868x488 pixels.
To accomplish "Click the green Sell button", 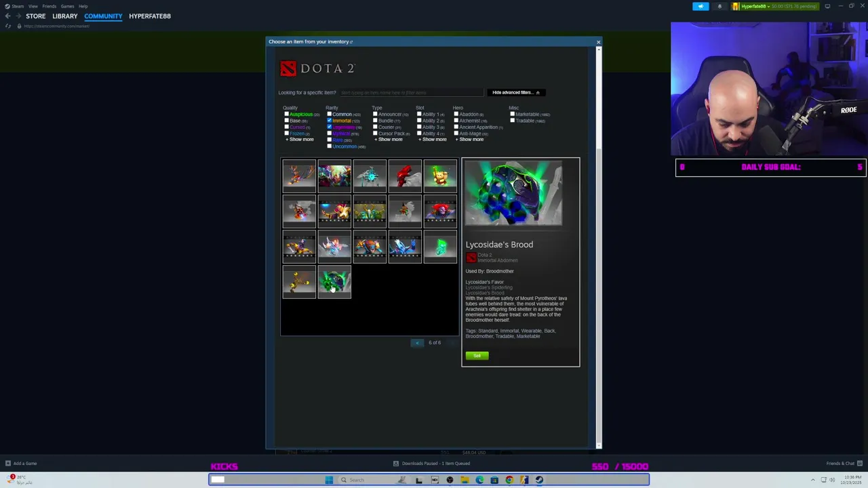I will tap(477, 356).
